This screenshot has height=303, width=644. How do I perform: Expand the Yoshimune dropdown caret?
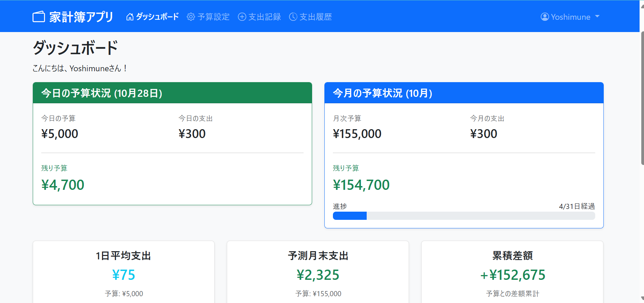pos(597,16)
